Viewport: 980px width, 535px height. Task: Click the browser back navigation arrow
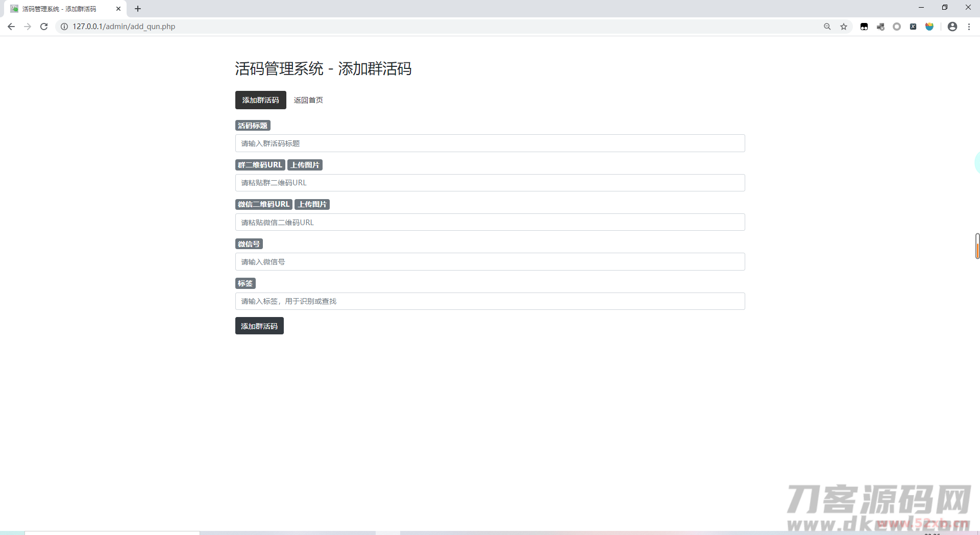11,26
